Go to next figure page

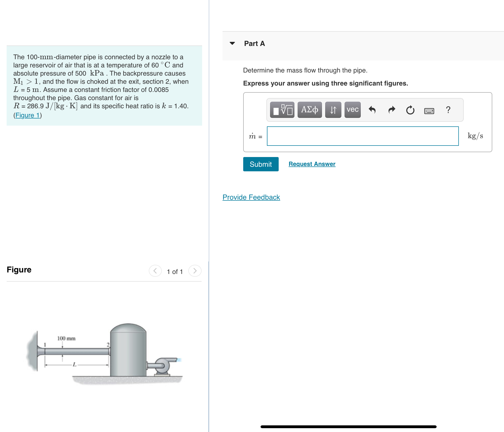[195, 271]
